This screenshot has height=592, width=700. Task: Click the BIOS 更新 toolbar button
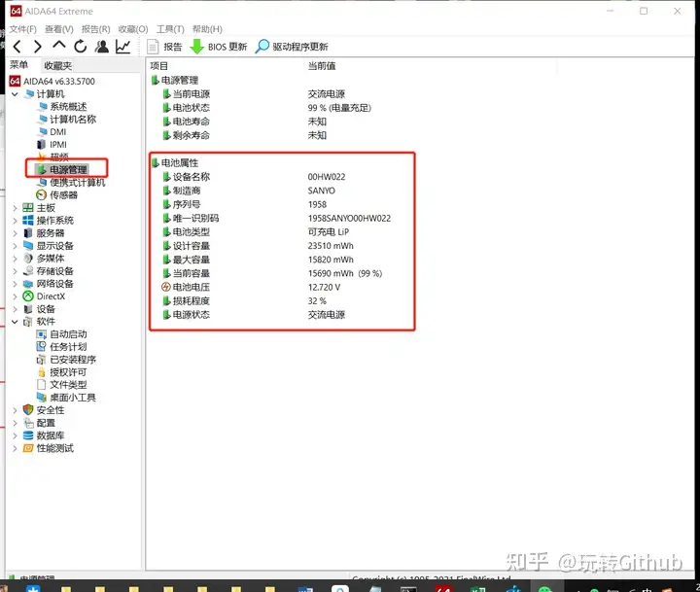click(219, 47)
